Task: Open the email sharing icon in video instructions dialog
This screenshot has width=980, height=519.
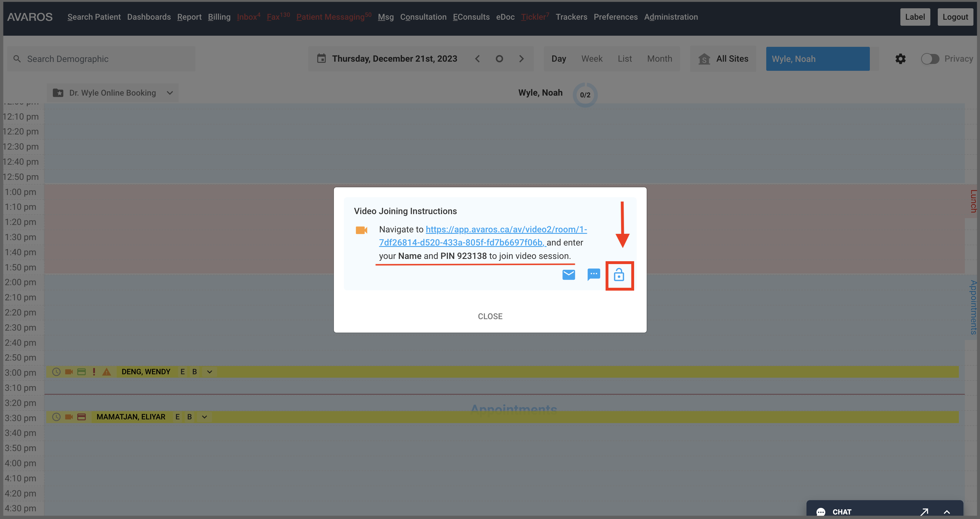Action: (569, 275)
